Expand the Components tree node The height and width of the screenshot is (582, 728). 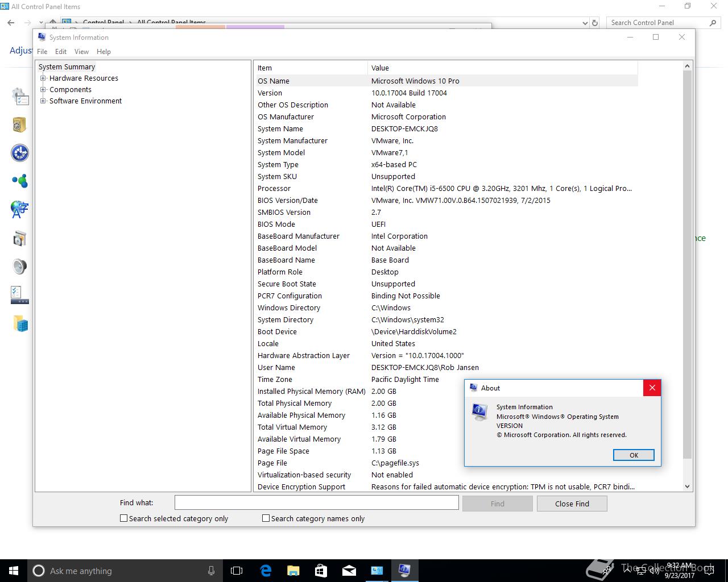coord(43,90)
